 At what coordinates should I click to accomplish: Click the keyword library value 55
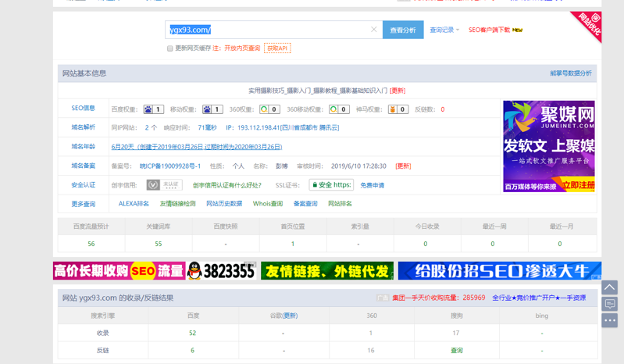coord(159,244)
